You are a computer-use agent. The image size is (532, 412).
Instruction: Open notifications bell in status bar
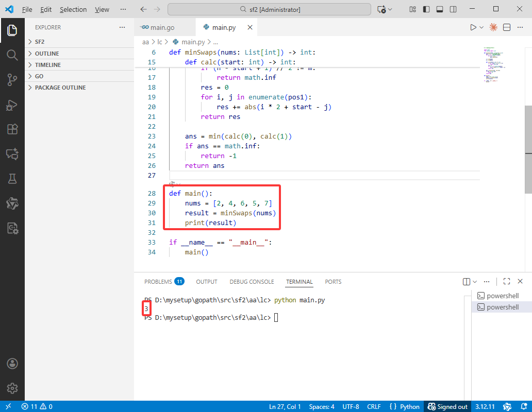[x=524, y=406]
